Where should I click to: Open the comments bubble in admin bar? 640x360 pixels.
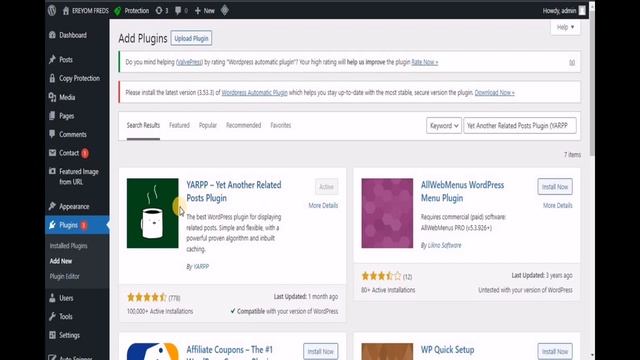(x=178, y=11)
